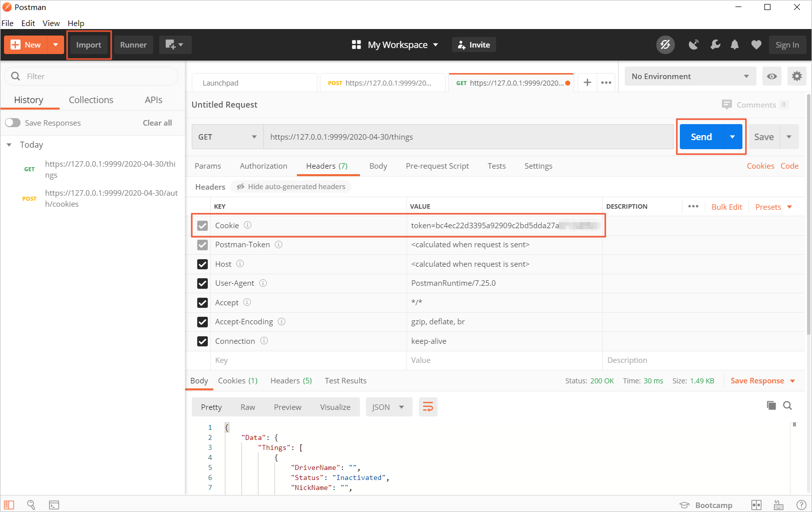812x512 pixels.
Task: Click the environment quick look eye icon
Action: click(x=772, y=76)
